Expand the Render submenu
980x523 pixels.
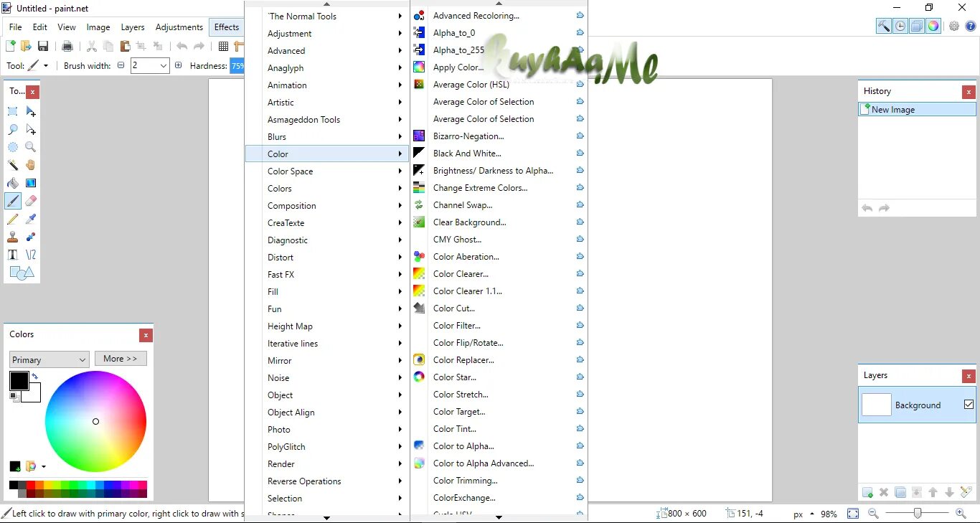click(x=326, y=463)
